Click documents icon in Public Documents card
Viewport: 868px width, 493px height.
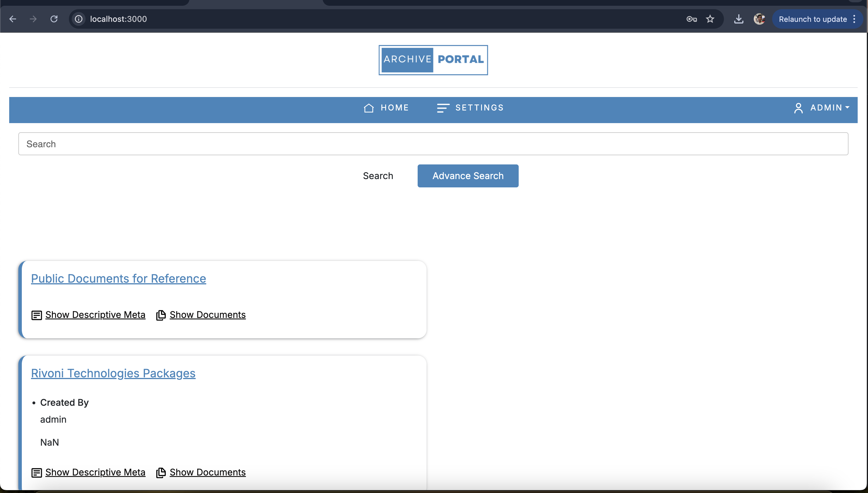click(161, 315)
